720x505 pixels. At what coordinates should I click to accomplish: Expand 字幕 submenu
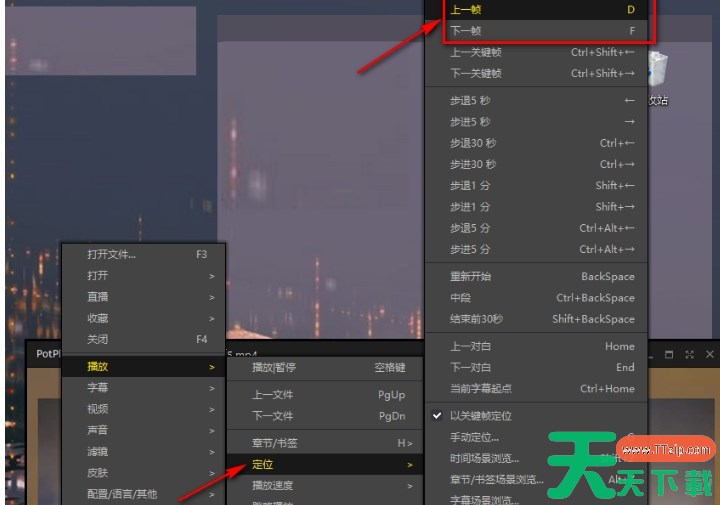(x=144, y=388)
